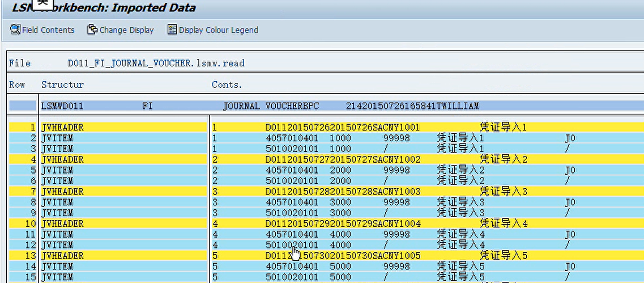
Task: Select the LSMWD011 header line
Action: click(x=327, y=106)
